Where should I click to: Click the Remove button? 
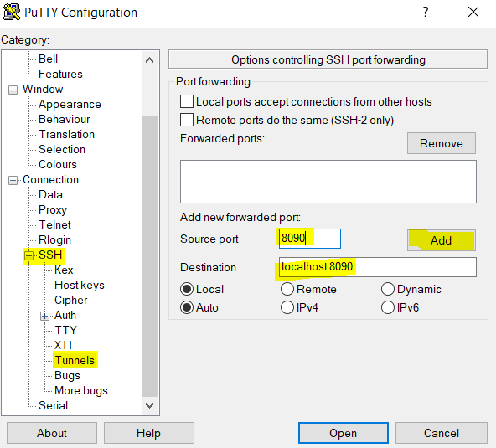pyautogui.click(x=442, y=143)
